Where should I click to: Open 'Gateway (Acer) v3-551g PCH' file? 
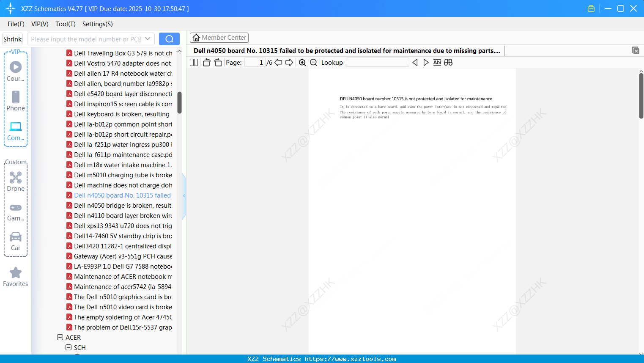(x=119, y=256)
